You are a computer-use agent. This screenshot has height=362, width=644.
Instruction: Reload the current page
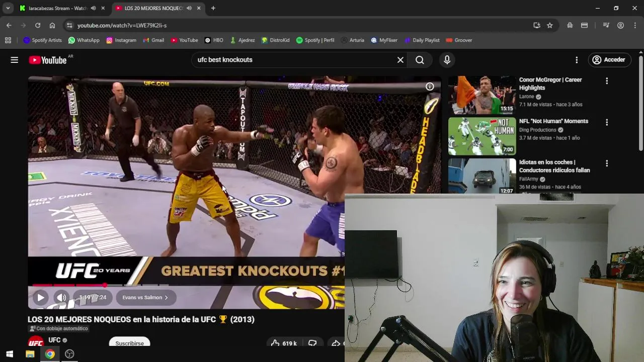(38, 25)
